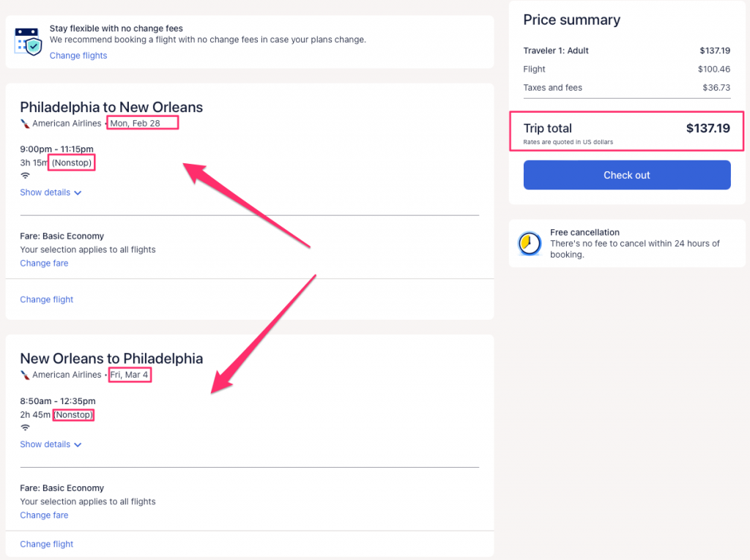Viewport: 750px width, 560px height.
Task: Expand Show details for New Orleans to Philadelphia
Action: (51, 444)
